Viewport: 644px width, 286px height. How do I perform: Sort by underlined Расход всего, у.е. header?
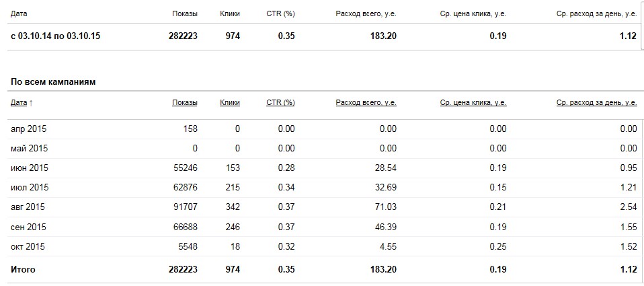point(366,102)
